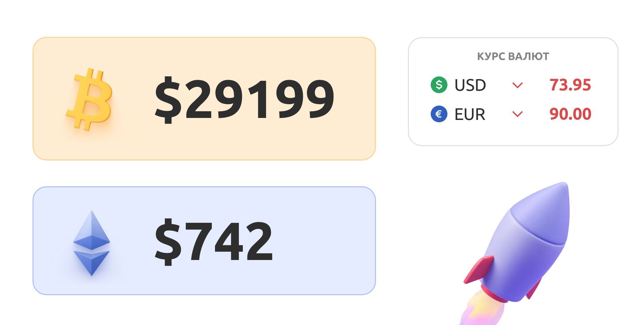
Task: Click the dollar sign in $29199
Action: (x=168, y=99)
